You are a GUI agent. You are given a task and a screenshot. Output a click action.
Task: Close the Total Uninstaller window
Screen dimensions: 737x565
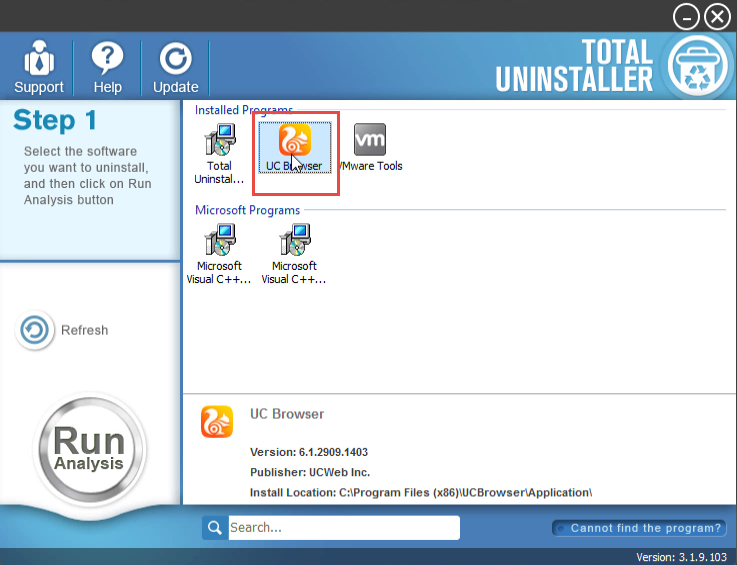(718, 17)
